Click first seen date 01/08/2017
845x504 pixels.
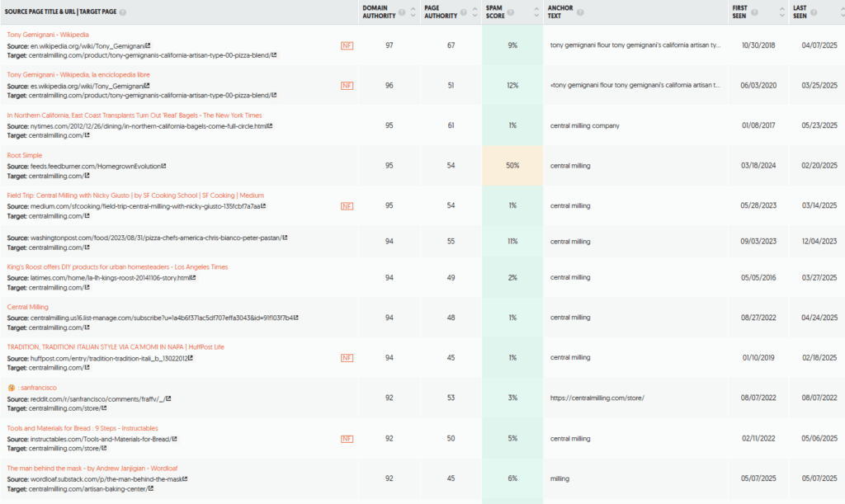(758, 125)
